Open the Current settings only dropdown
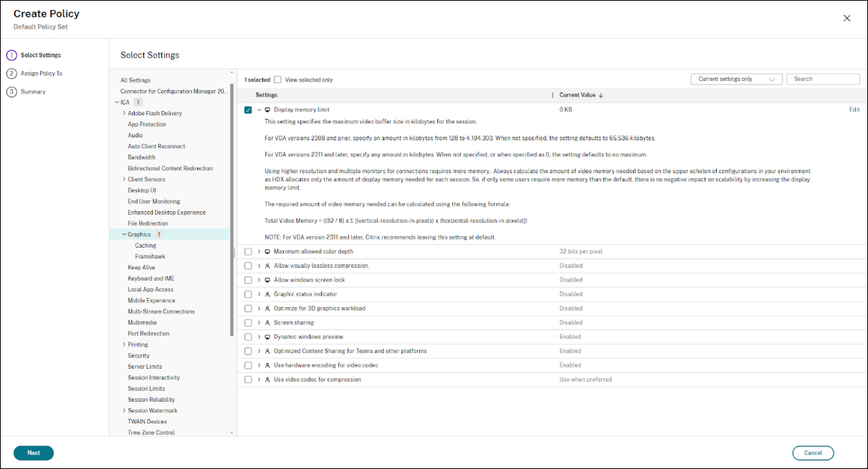Screen dimensions: 868x469 pos(736,79)
